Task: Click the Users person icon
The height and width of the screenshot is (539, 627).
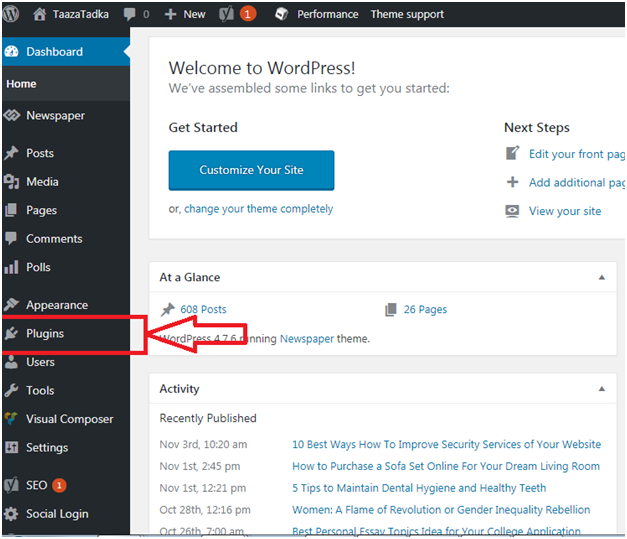Action: [11, 362]
